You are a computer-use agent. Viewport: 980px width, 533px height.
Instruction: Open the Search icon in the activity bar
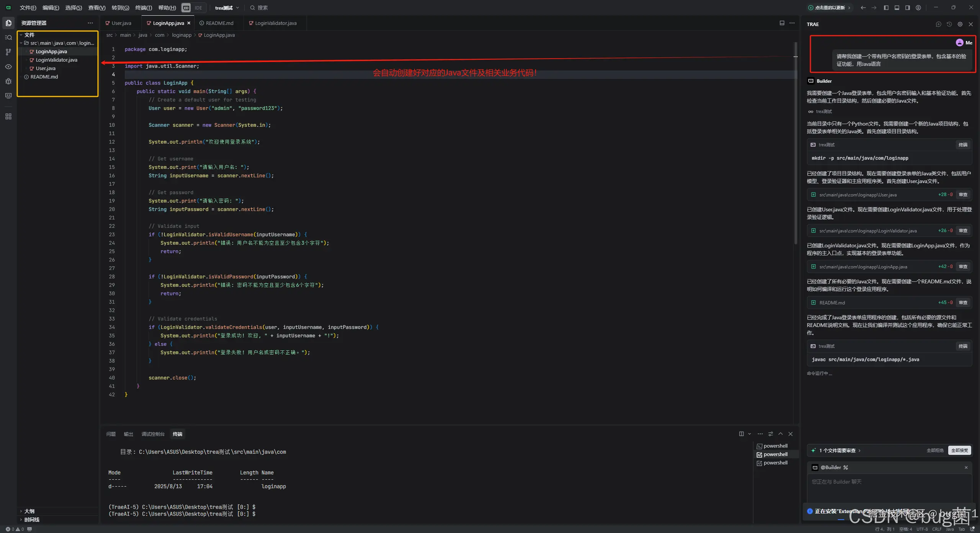pyautogui.click(x=8, y=38)
